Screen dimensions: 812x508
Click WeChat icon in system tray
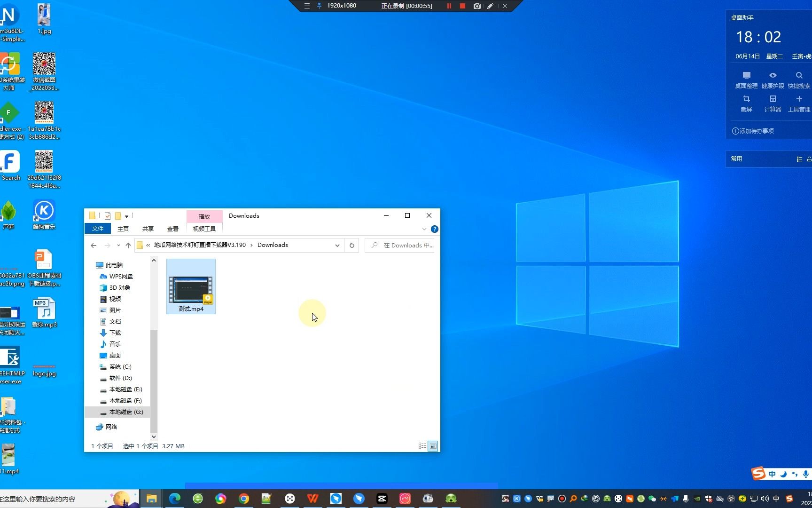coord(652,499)
